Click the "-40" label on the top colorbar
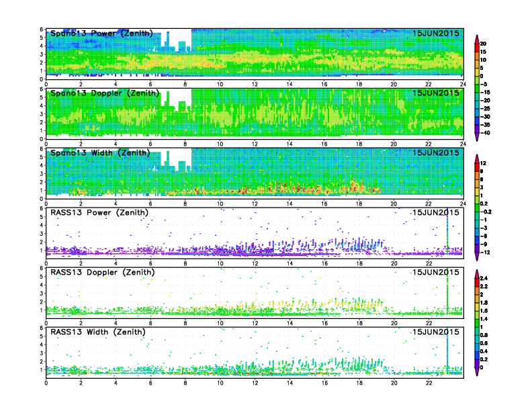The image size is (532, 411). point(485,133)
